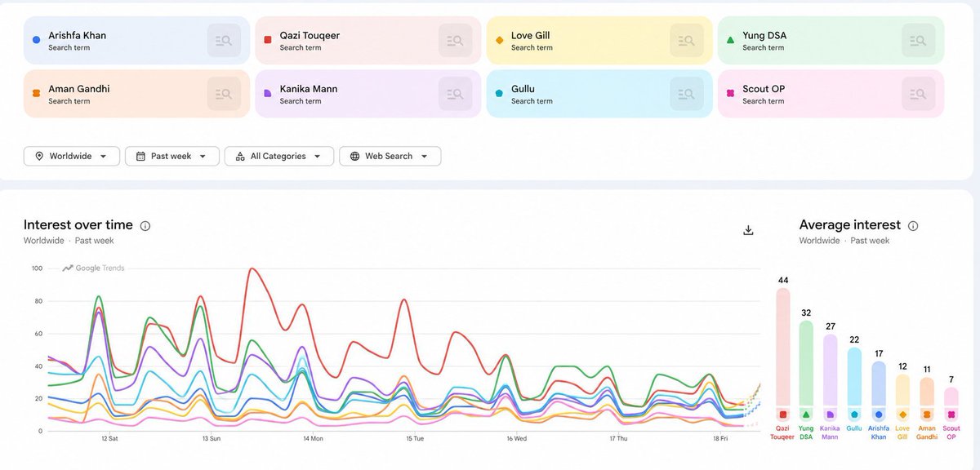Download the Interest over time chart

(748, 230)
